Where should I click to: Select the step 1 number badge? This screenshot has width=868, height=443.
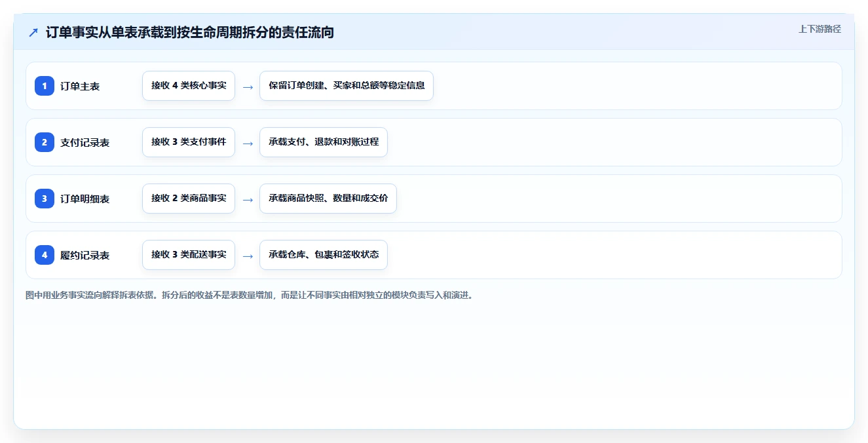coord(45,86)
